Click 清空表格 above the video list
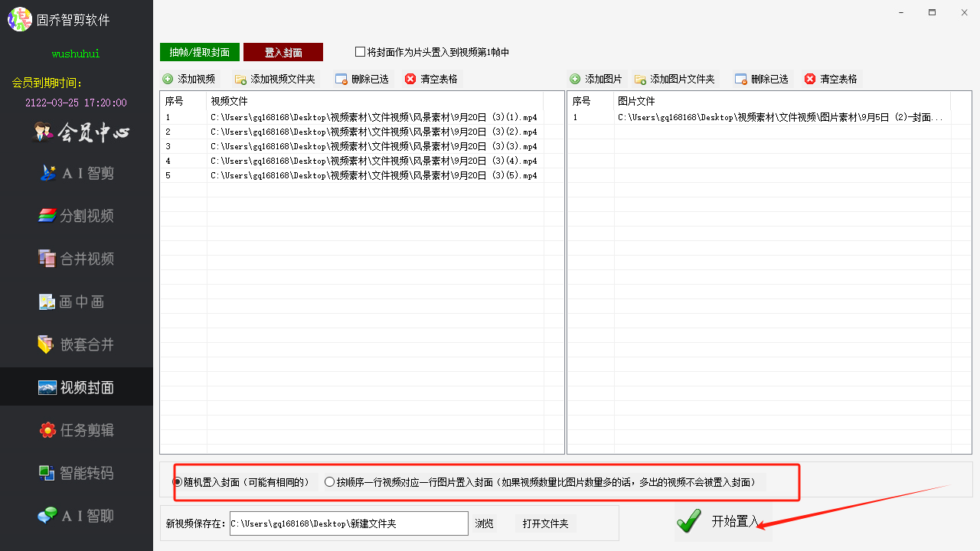The image size is (980, 551). (x=432, y=79)
